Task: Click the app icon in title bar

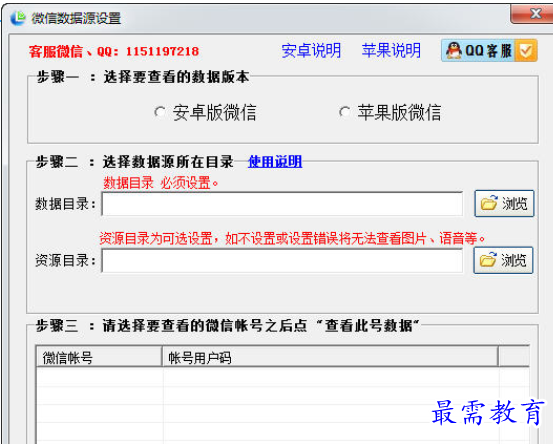Action: (18, 18)
